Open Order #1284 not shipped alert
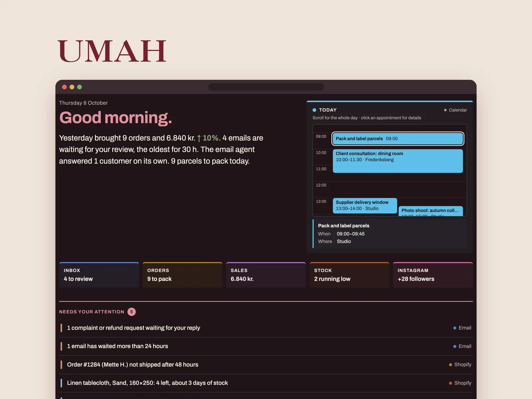 point(266,365)
